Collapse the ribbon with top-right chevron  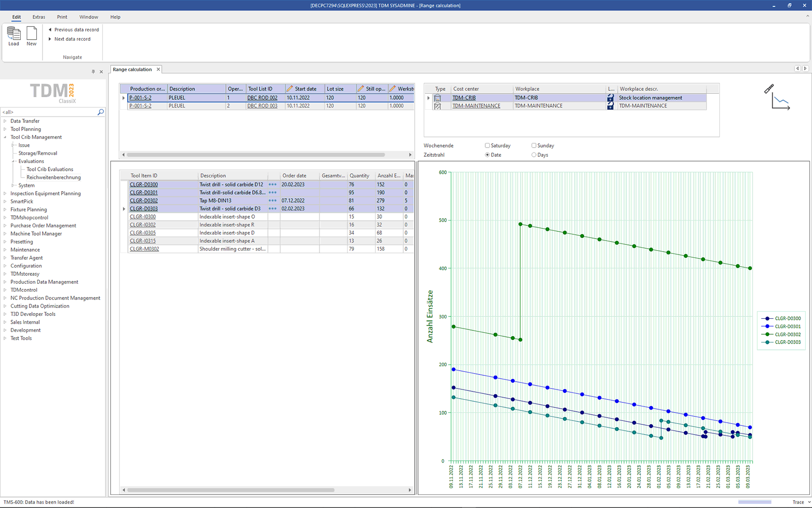(807, 16)
